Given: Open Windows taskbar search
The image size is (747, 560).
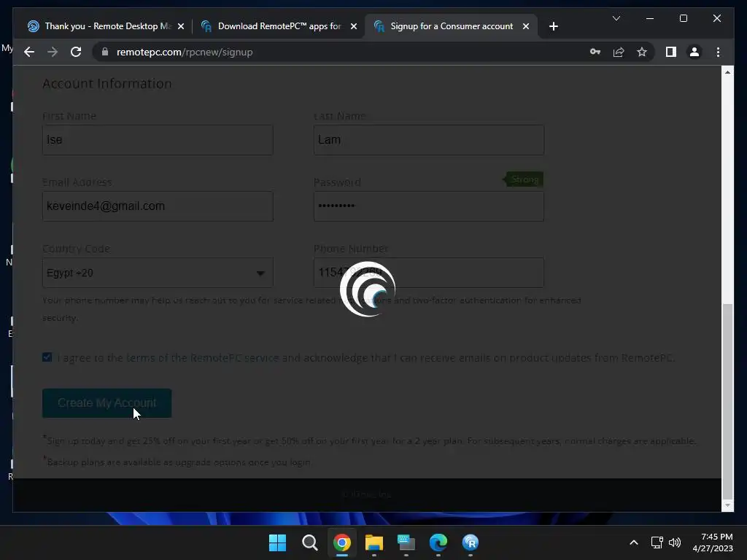Looking at the screenshot, I should tap(309, 542).
